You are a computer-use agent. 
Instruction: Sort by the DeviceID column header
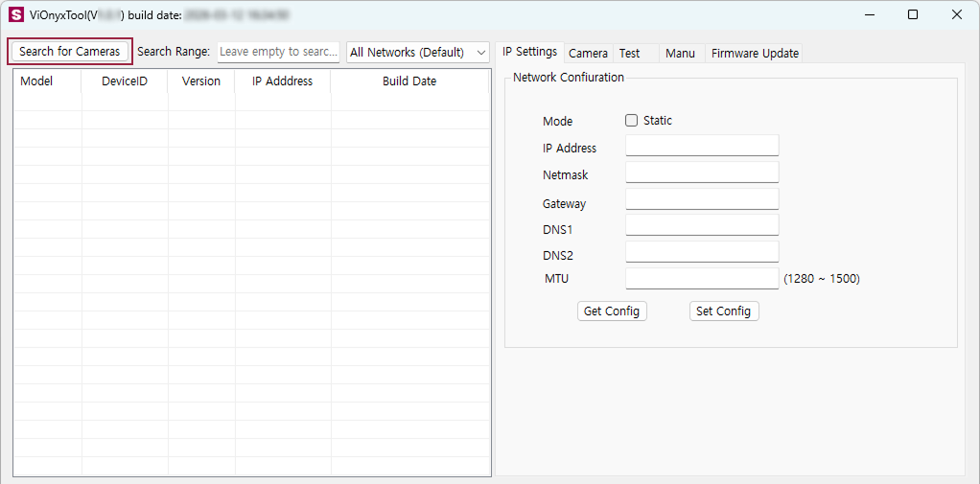click(x=125, y=81)
